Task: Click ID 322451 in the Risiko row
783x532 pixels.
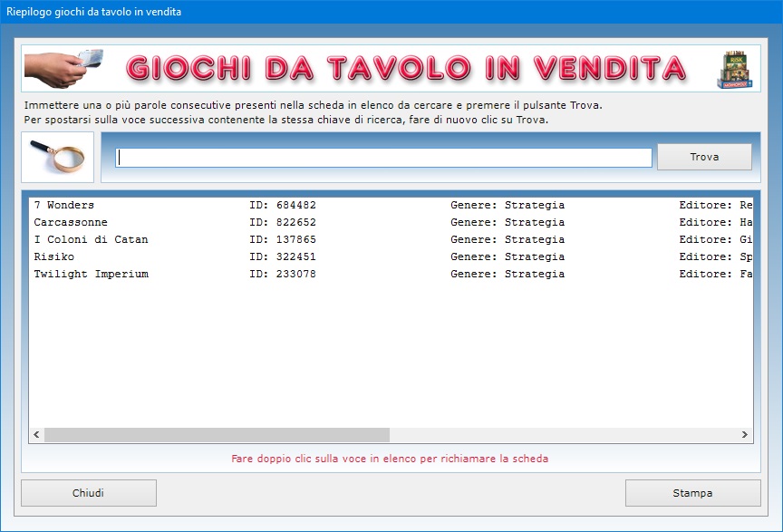Action: [x=282, y=257]
